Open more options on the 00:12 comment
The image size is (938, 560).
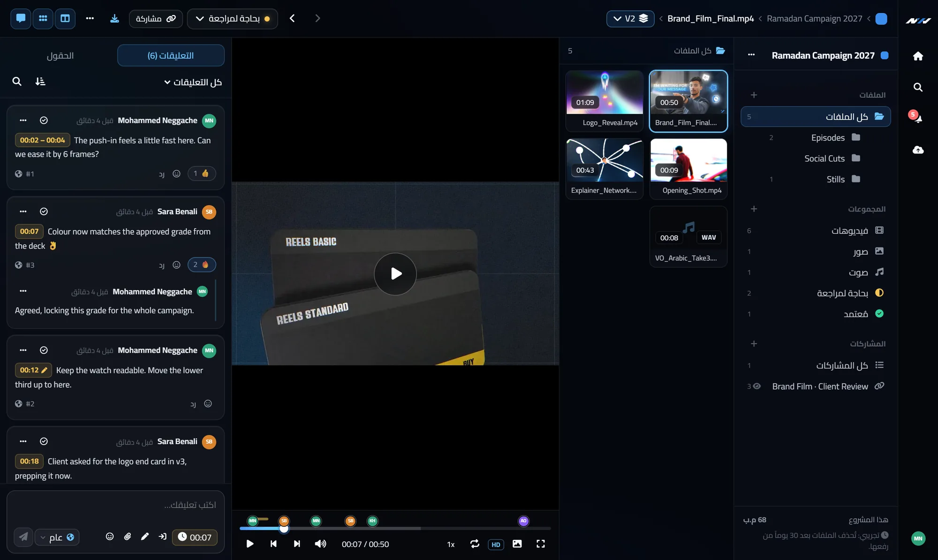tap(23, 350)
